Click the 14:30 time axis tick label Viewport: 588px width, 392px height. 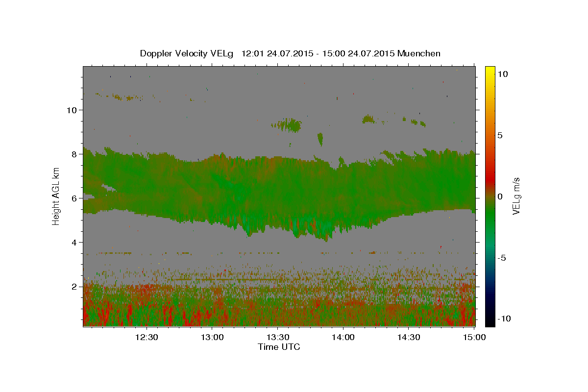click(x=409, y=337)
